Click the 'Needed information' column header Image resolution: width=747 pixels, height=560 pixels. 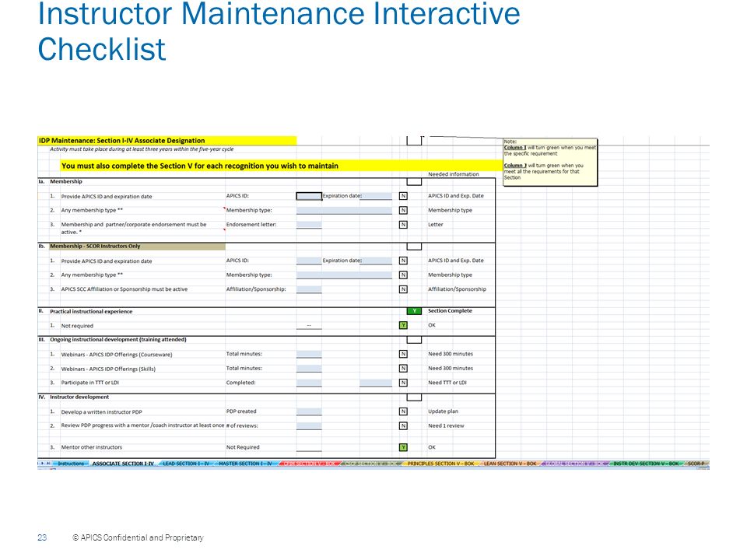[453, 174]
